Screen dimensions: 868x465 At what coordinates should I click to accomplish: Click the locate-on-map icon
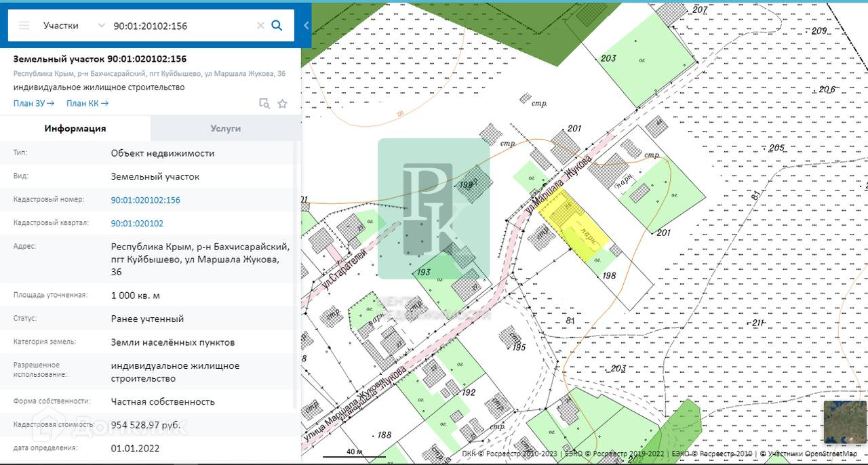click(x=264, y=104)
